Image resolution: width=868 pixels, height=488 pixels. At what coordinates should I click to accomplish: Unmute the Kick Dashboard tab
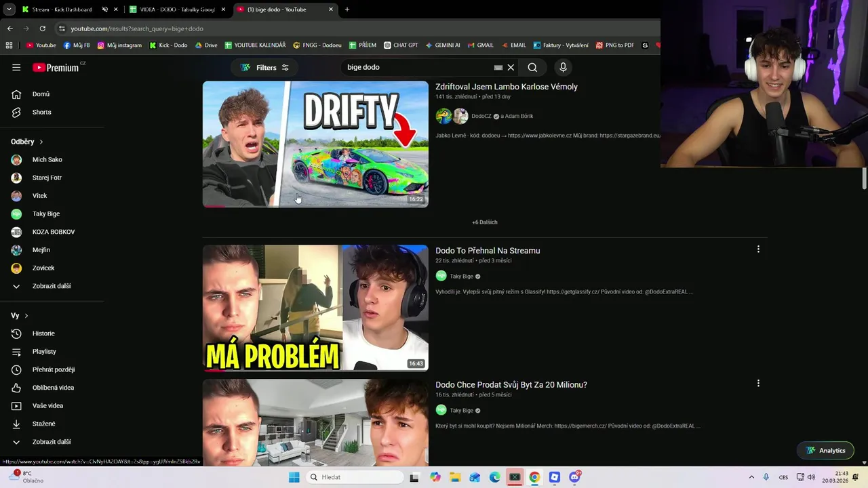click(x=105, y=9)
